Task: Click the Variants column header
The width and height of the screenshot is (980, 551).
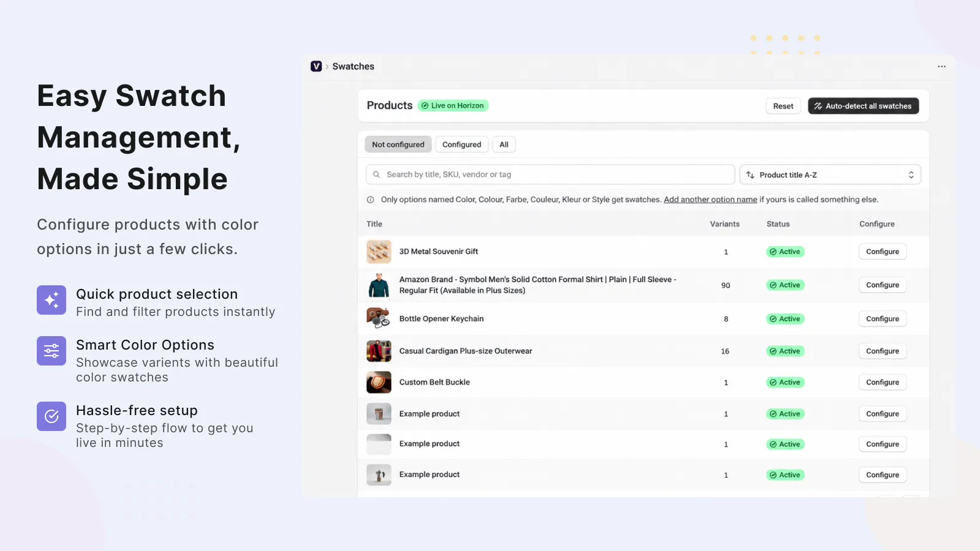Action: (x=725, y=224)
